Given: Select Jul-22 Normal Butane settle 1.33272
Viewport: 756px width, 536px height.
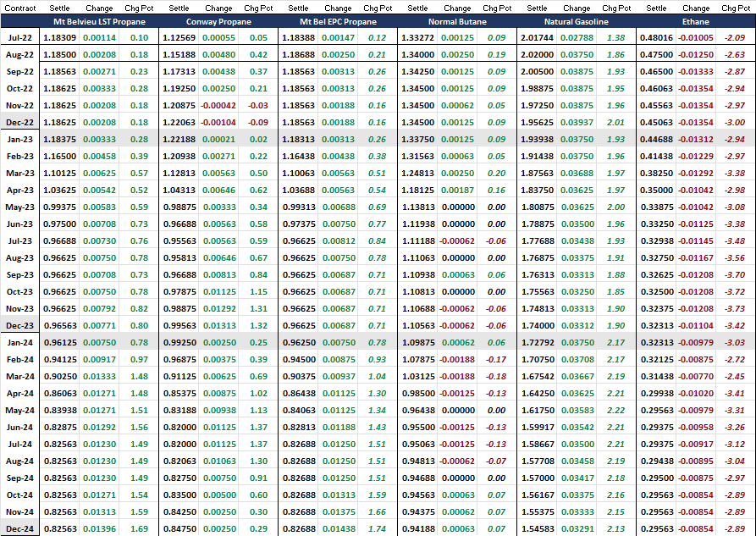Looking at the screenshot, I should pyautogui.click(x=417, y=37).
